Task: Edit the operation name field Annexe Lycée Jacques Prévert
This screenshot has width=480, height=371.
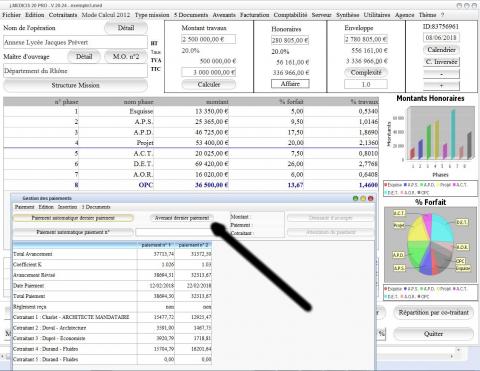Action: click(75, 42)
